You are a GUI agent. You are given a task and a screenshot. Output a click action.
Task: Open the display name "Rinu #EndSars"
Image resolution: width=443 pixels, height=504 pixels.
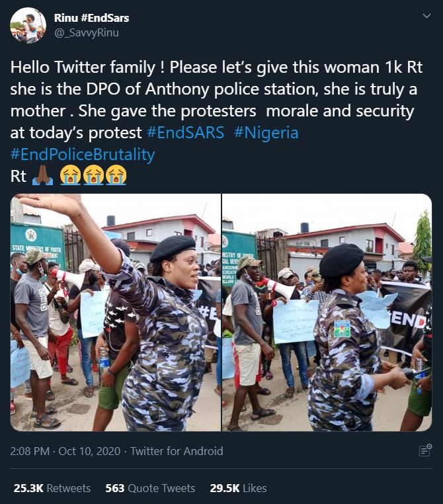(x=91, y=17)
